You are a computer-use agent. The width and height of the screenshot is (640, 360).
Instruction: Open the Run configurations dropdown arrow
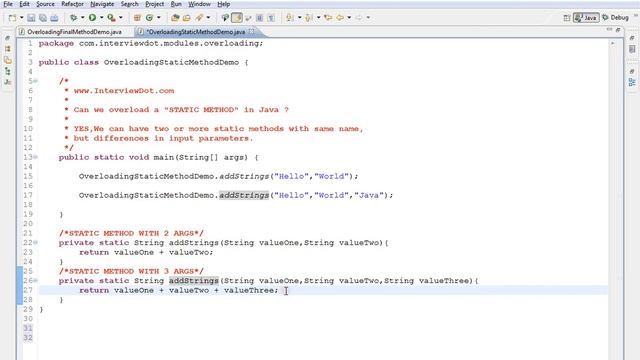(101, 18)
